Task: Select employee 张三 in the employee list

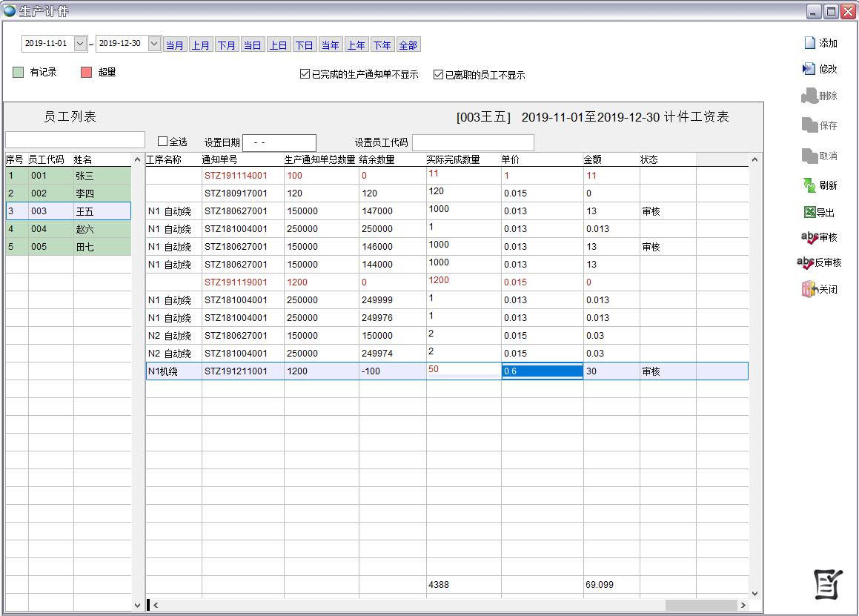Action: [x=84, y=176]
